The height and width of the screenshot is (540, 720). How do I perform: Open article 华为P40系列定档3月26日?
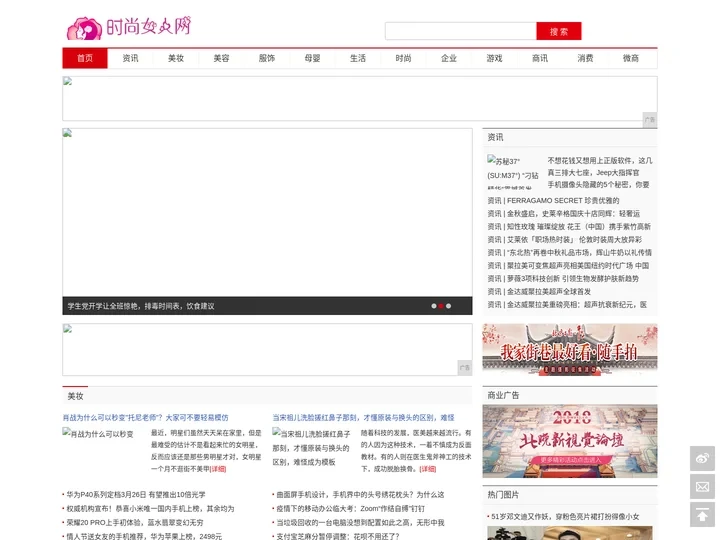point(136,495)
